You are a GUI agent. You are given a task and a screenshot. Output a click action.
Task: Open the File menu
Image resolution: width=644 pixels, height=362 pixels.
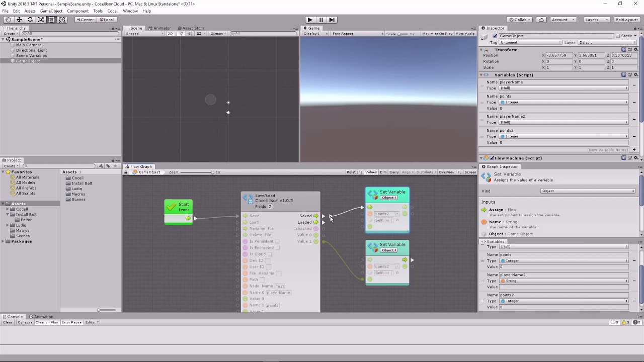(5, 11)
